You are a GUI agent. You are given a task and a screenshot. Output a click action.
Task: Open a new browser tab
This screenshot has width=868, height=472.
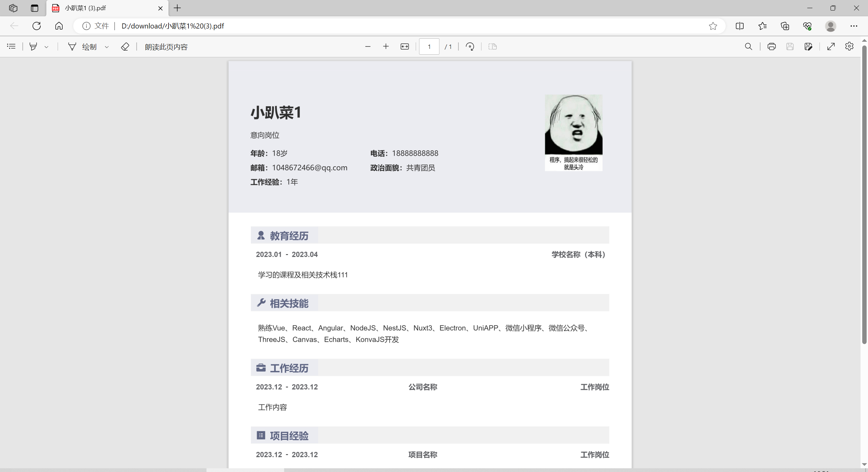(x=177, y=8)
